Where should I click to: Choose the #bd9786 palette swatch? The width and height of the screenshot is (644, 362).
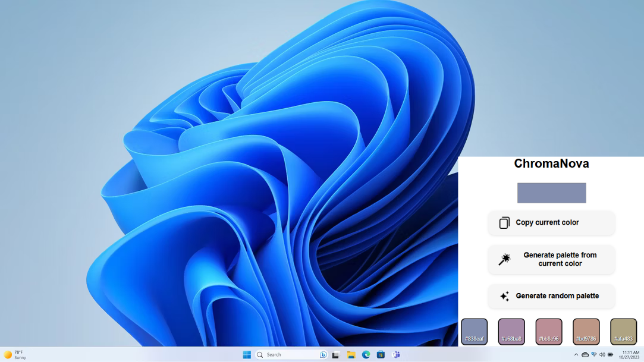tap(586, 332)
